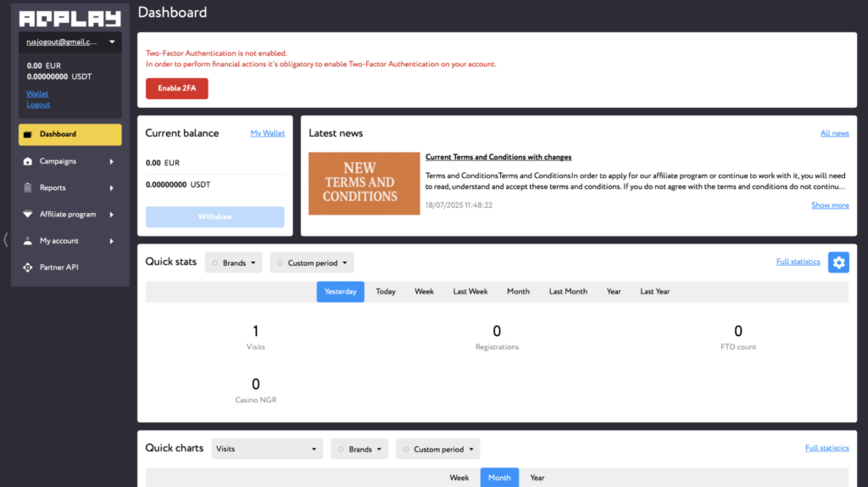Click the New Terms and Conditions thumbnail
This screenshot has height=487, width=868.
(364, 183)
